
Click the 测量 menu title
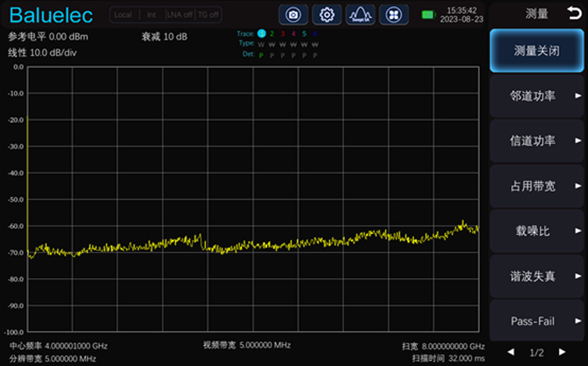[x=537, y=14]
